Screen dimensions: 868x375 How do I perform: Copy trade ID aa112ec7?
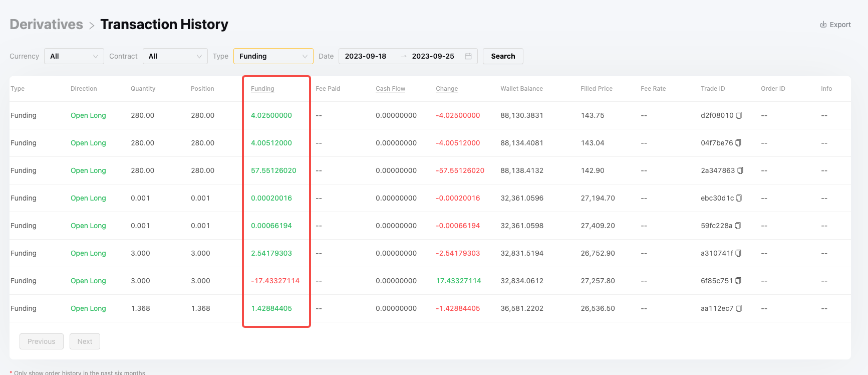click(x=738, y=308)
